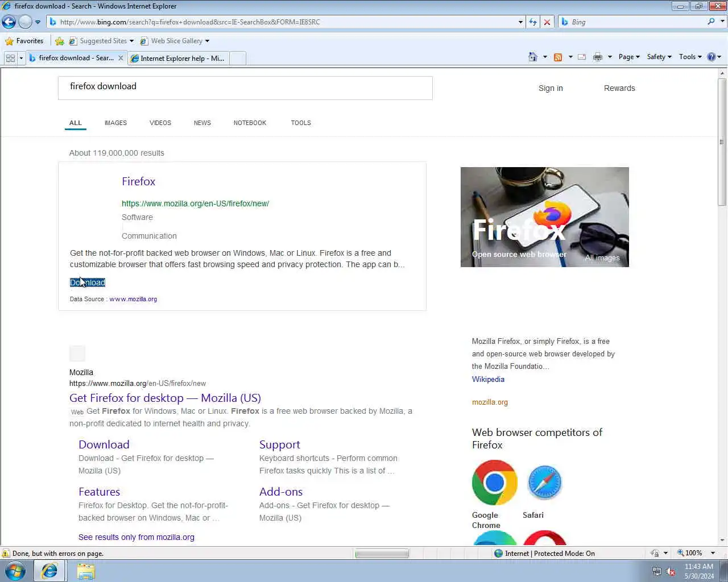
Task: Click the magnifier Search icon
Action: [x=711, y=22]
